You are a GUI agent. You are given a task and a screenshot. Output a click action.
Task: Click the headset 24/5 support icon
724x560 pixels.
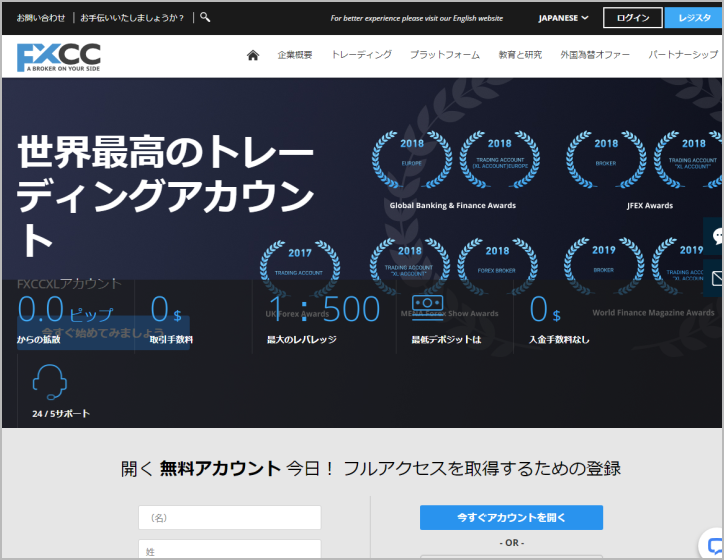(50, 382)
